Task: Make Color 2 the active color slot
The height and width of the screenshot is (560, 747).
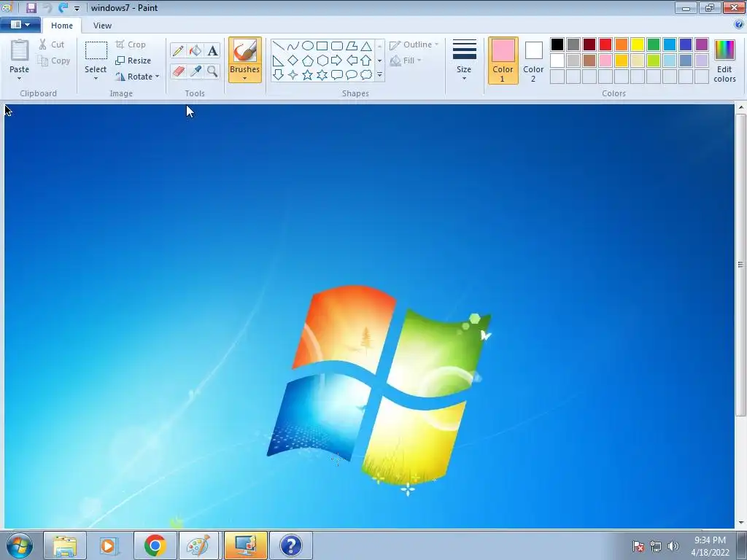Action: coord(533,61)
